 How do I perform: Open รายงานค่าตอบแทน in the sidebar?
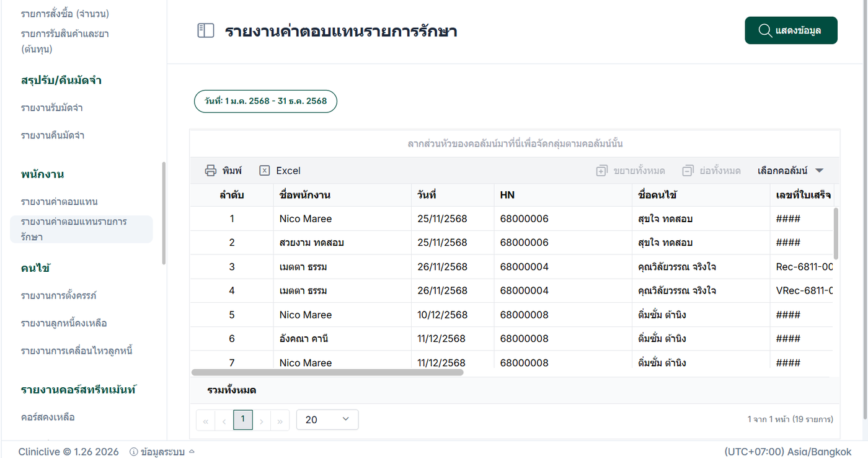(x=59, y=202)
